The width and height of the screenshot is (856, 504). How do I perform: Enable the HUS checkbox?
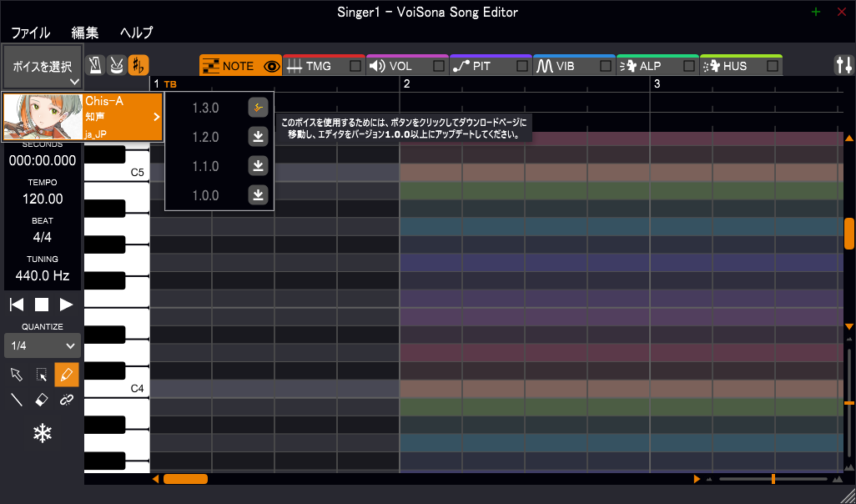coord(772,66)
